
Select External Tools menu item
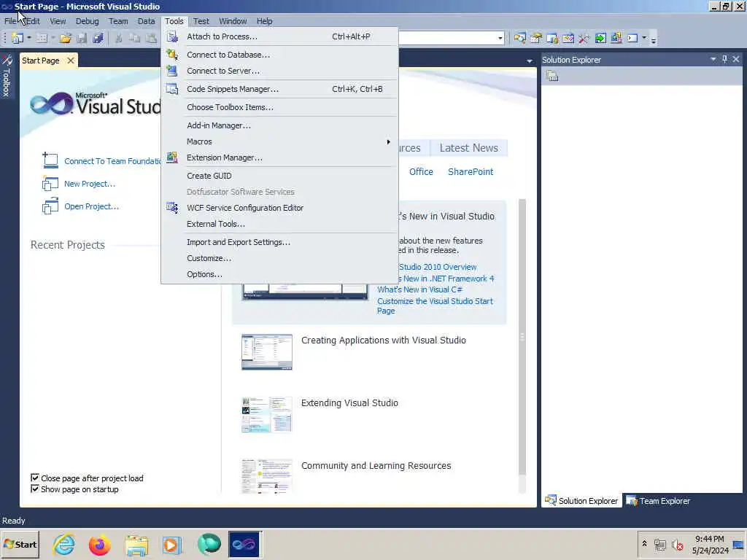(x=279, y=224)
